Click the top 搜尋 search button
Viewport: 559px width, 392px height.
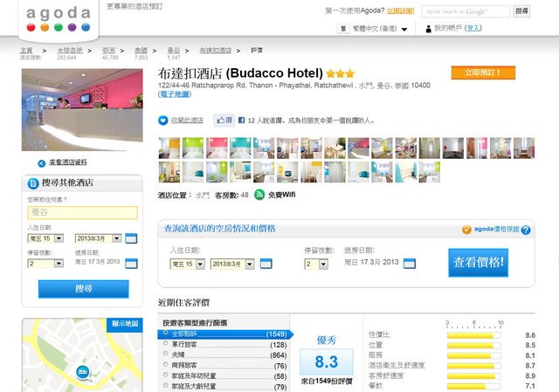(x=521, y=11)
